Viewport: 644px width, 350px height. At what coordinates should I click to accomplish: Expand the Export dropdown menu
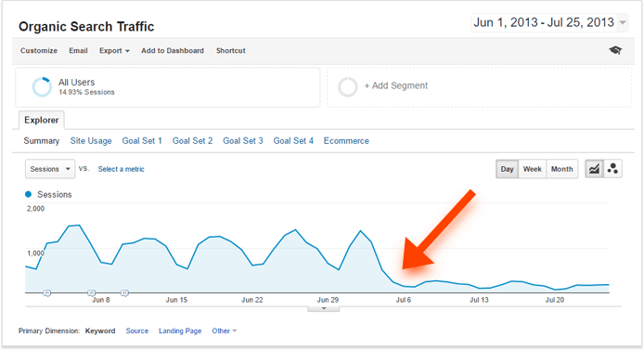pos(114,50)
